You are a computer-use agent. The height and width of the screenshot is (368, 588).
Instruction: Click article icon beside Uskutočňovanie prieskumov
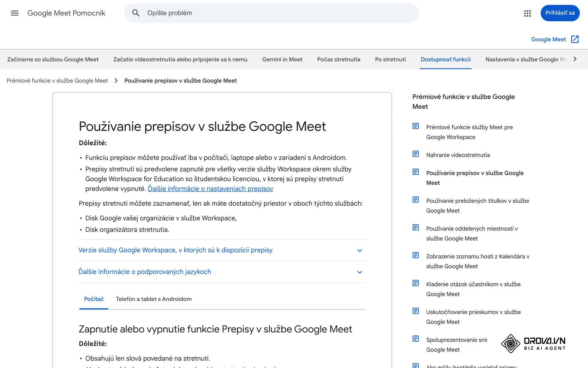pyautogui.click(x=416, y=311)
